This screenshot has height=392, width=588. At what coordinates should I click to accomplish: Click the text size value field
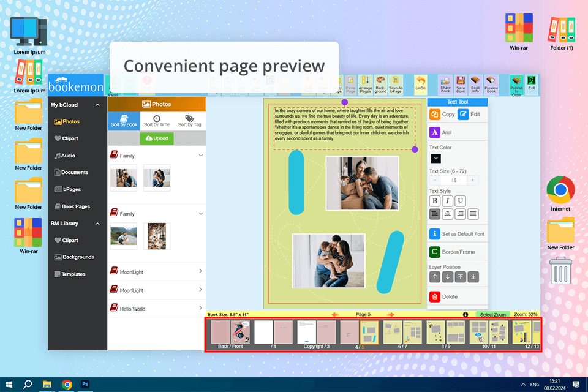pyautogui.click(x=454, y=181)
